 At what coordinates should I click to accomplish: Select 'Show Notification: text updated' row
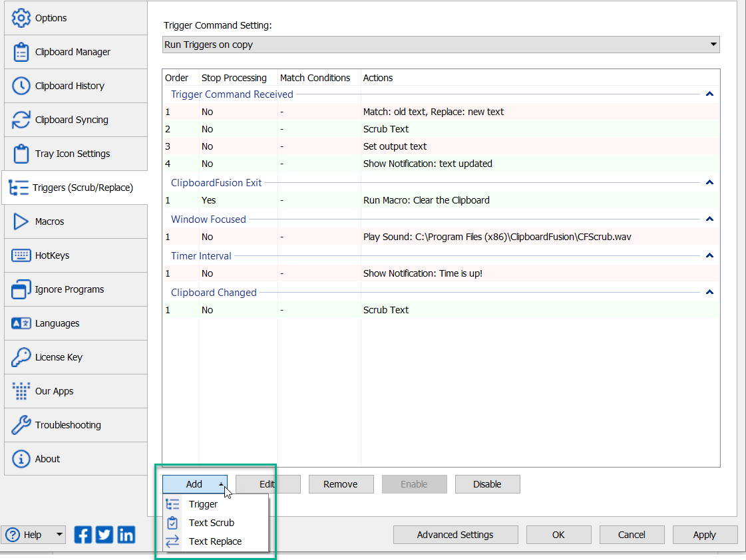coord(441,164)
